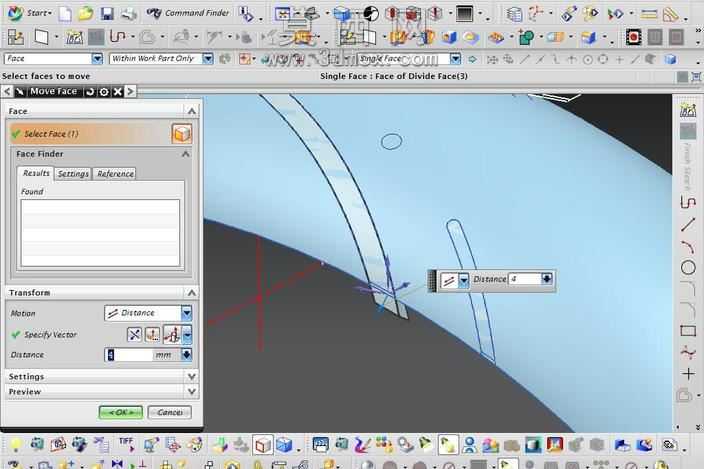Open the Start menu in NX
Viewport: 704px width, 469px height.
(29, 13)
